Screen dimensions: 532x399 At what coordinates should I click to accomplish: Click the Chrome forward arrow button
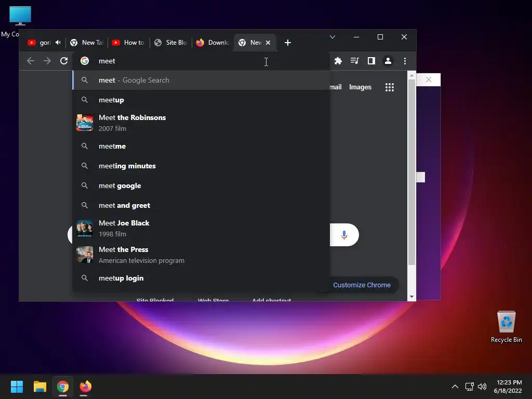coord(47,61)
